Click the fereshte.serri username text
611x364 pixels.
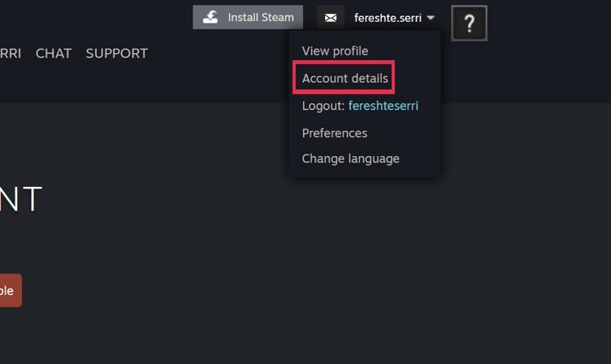388,18
